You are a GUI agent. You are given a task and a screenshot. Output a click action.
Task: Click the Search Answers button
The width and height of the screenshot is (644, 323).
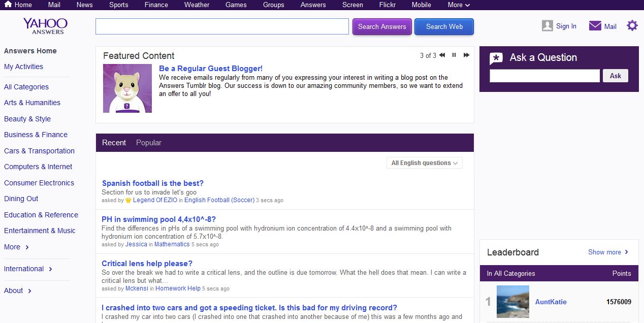382,26
